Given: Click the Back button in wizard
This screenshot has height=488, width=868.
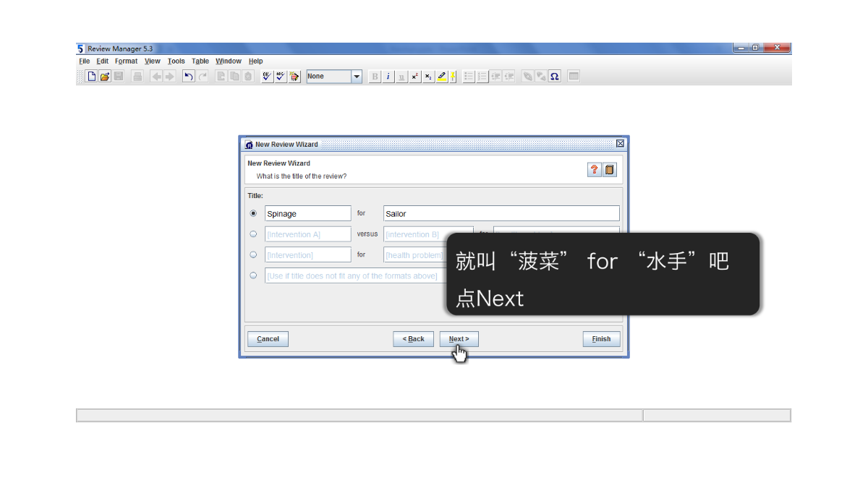Looking at the screenshot, I should coord(414,339).
